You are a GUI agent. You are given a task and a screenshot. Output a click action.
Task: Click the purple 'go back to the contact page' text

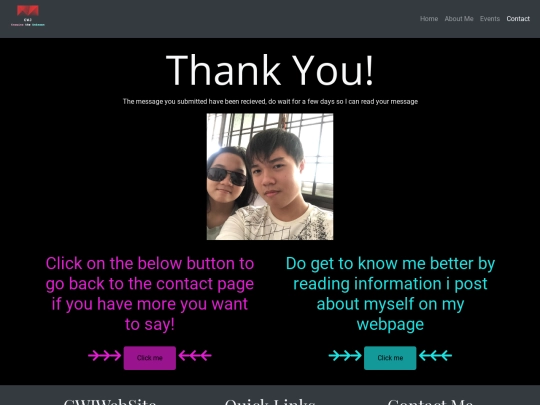coord(150,294)
